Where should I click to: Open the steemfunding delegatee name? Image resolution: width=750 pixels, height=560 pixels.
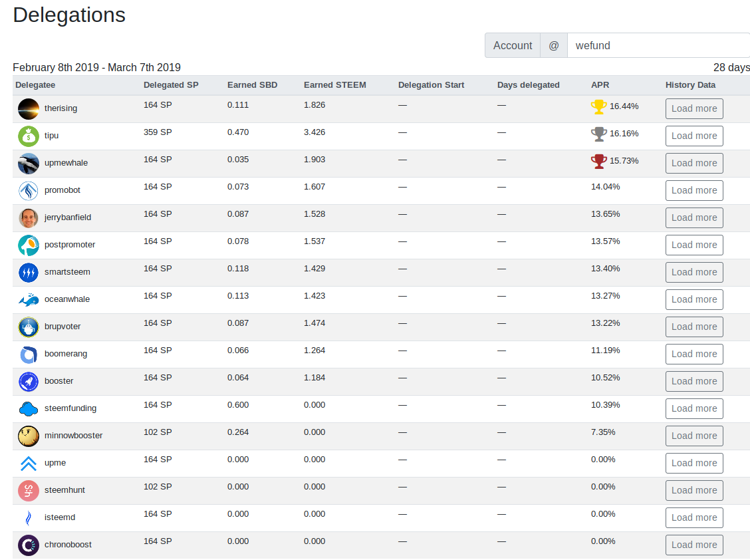pyautogui.click(x=70, y=409)
